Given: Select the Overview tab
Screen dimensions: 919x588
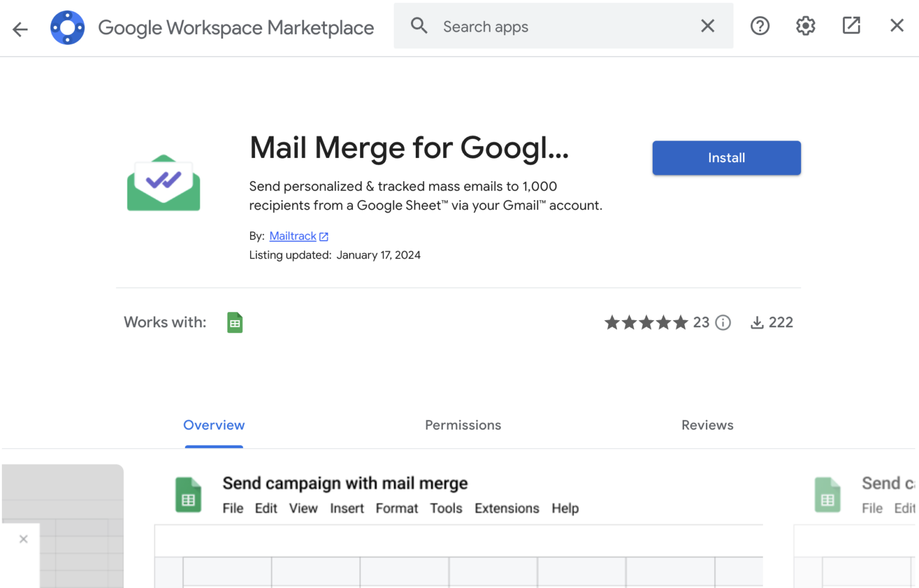Looking at the screenshot, I should 214,425.
